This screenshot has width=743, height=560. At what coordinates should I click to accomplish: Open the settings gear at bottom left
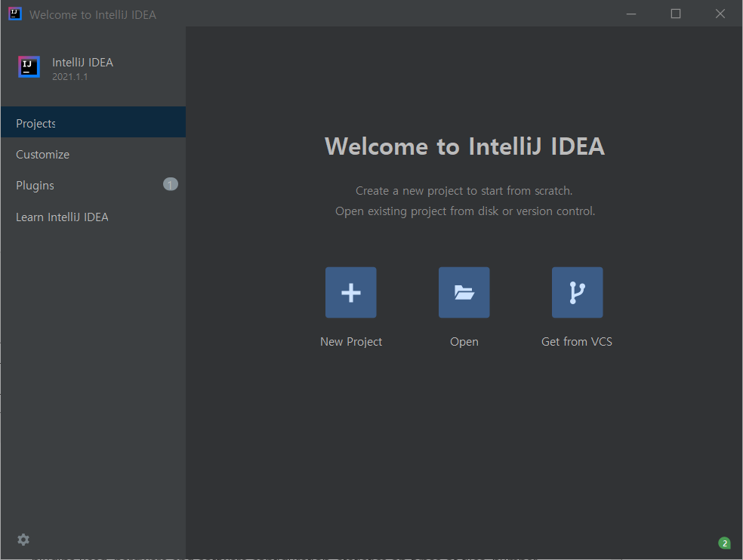tap(23, 539)
